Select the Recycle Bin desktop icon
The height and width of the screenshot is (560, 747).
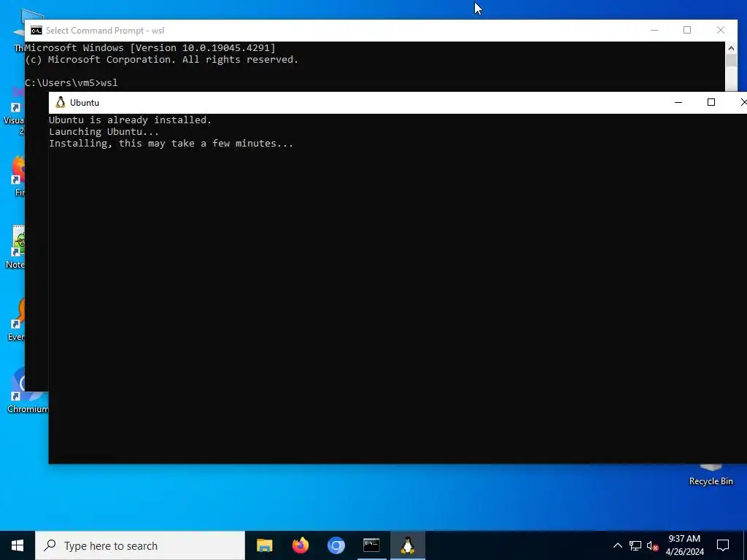point(711,475)
